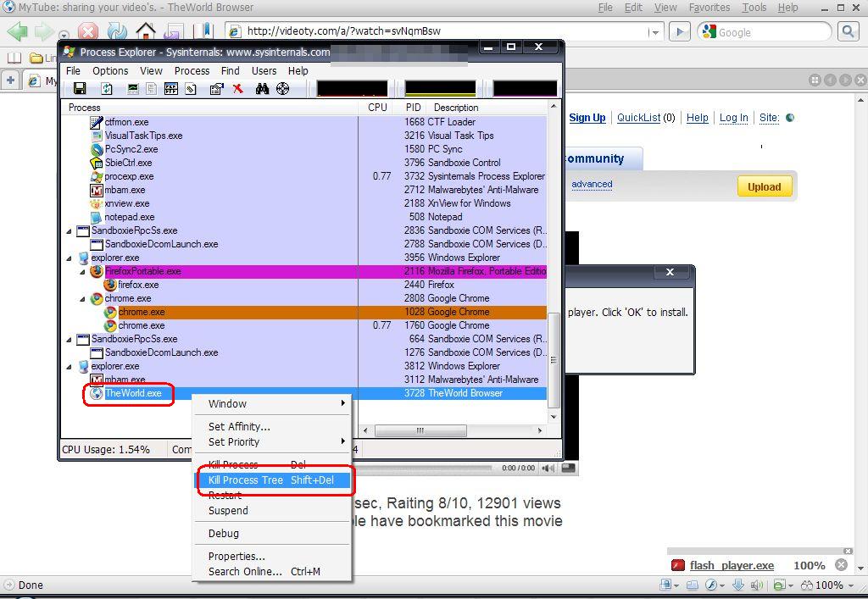Image resolution: width=868 pixels, height=599 pixels.
Task: Click the browser search magnifier button
Action: coord(848,31)
